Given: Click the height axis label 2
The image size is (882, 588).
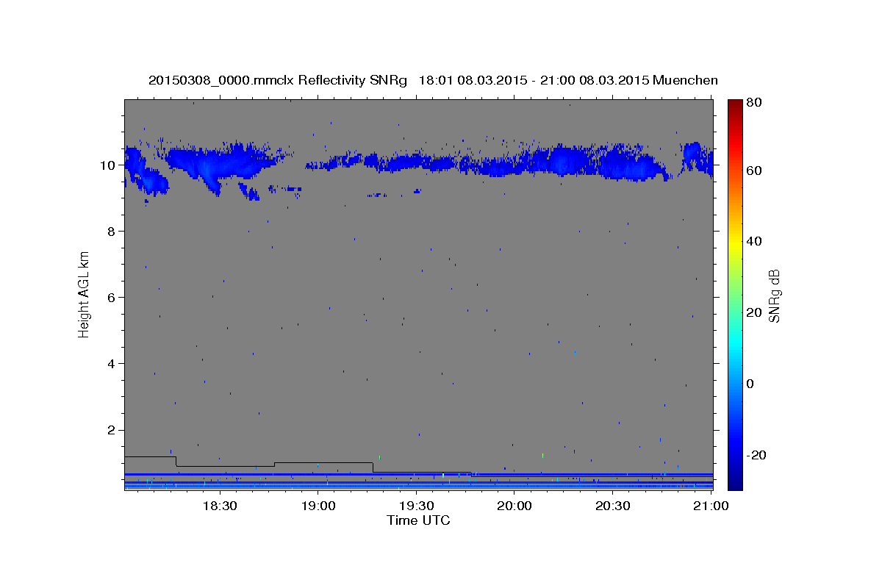Looking at the screenshot, I should tap(112, 430).
